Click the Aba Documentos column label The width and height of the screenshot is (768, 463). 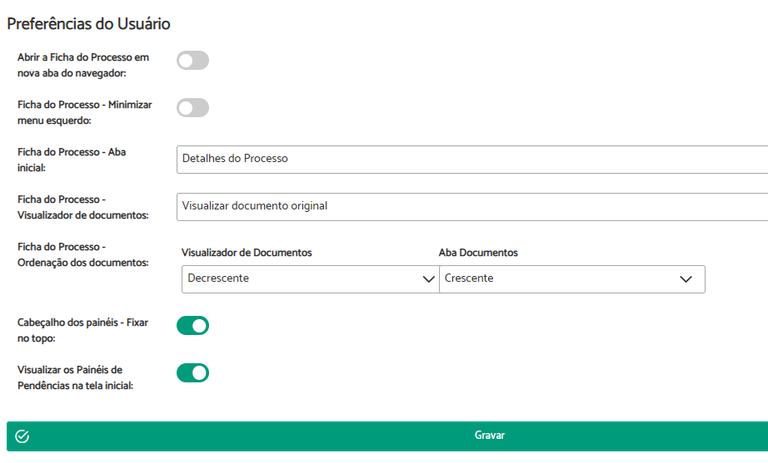[478, 253]
